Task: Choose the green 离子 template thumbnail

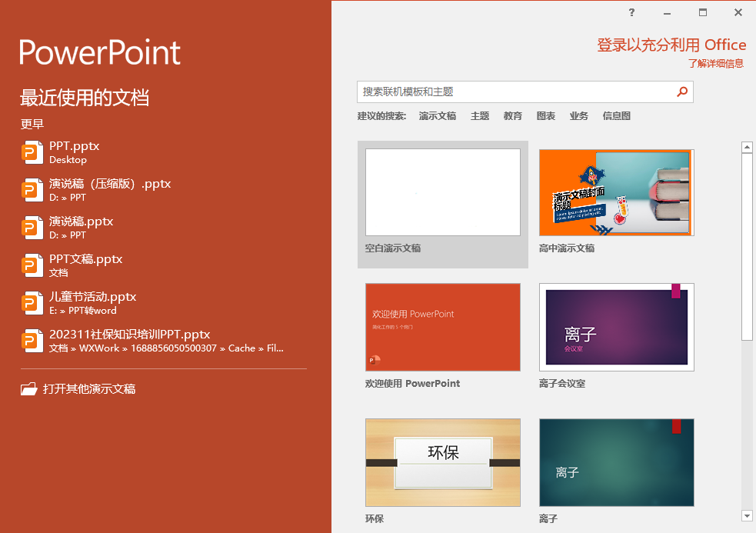Action: click(x=617, y=462)
